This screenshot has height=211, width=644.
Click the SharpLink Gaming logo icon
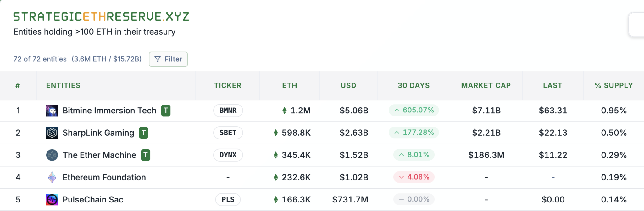[52, 133]
